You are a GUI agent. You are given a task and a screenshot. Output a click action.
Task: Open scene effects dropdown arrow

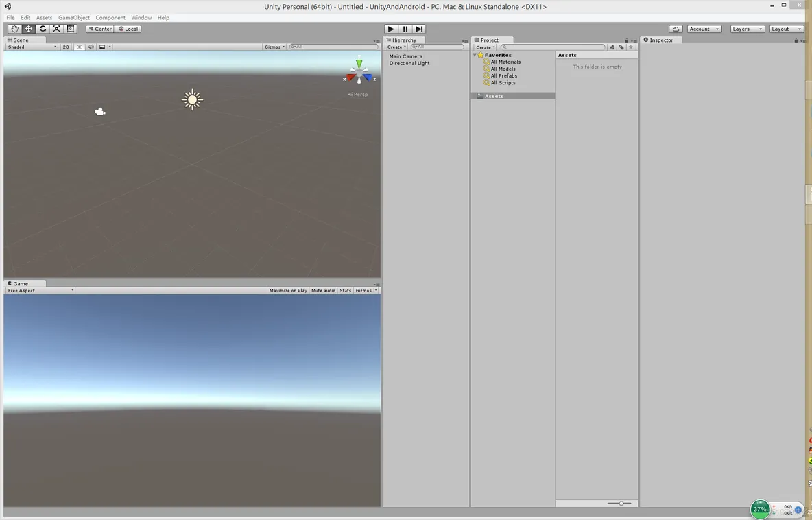tap(109, 47)
